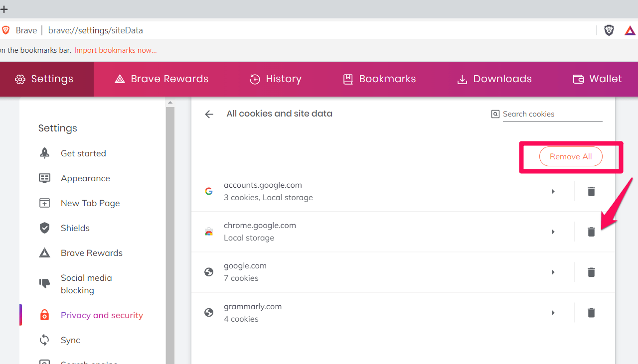Switch to the Bookmarks tab
638x364 pixels.
[x=379, y=79]
